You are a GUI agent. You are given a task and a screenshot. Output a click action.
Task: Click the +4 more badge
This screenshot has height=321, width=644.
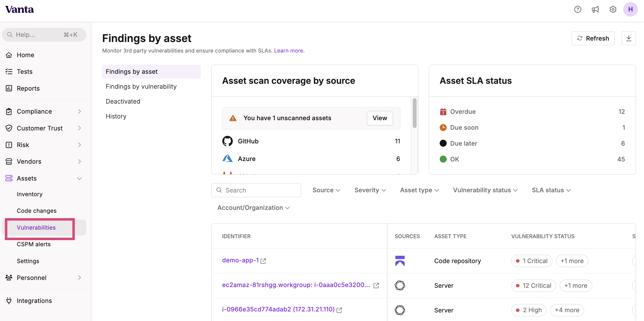567,310
